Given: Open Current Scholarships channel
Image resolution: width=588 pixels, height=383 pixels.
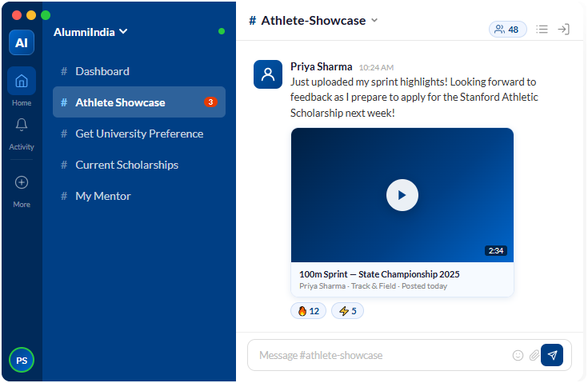Looking at the screenshot, I should (x=126, y=165).
